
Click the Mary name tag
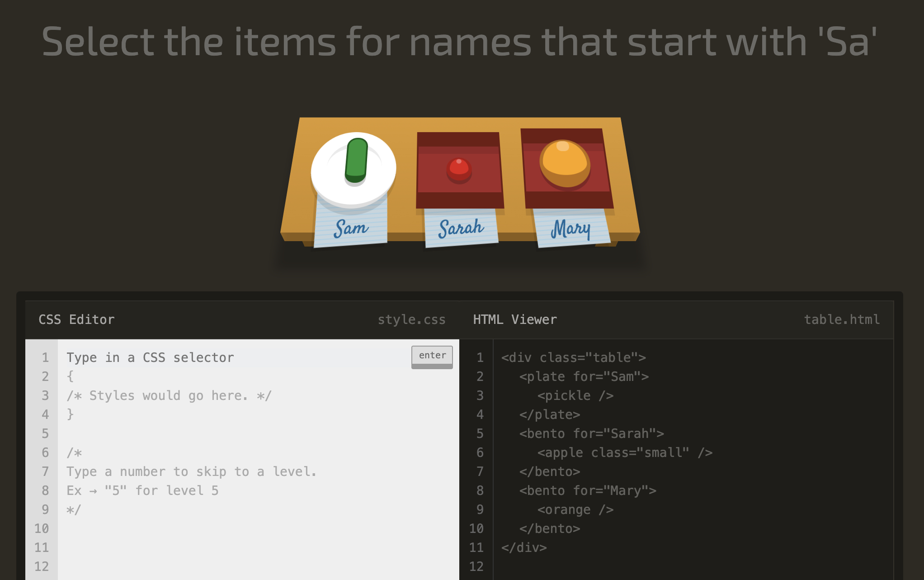(571, 229)
